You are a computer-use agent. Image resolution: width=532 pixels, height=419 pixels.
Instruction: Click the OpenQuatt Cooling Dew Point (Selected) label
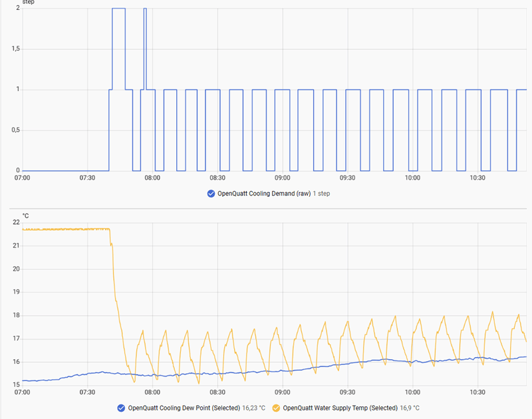click(x=184, y=408)
